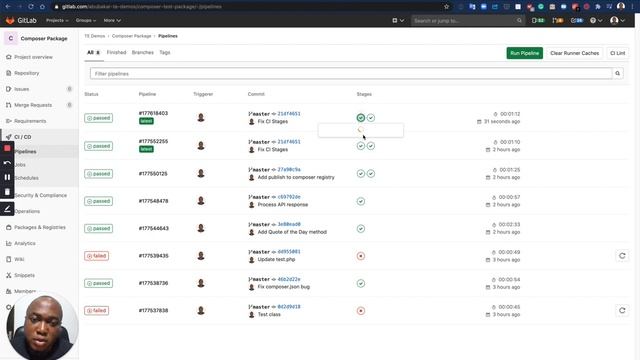
Task: Open triggerer avatar for pipeline #177538736
Action: click(201, 283)
